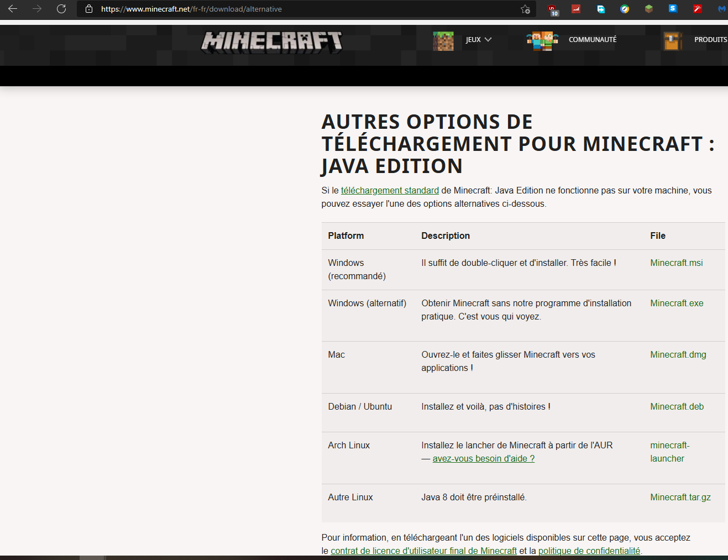The height and width of the screenshot is (560, 728).
Task: Click the 'Ouvrez-le et faites glisser' description
Action: click(x=508, y=361)
